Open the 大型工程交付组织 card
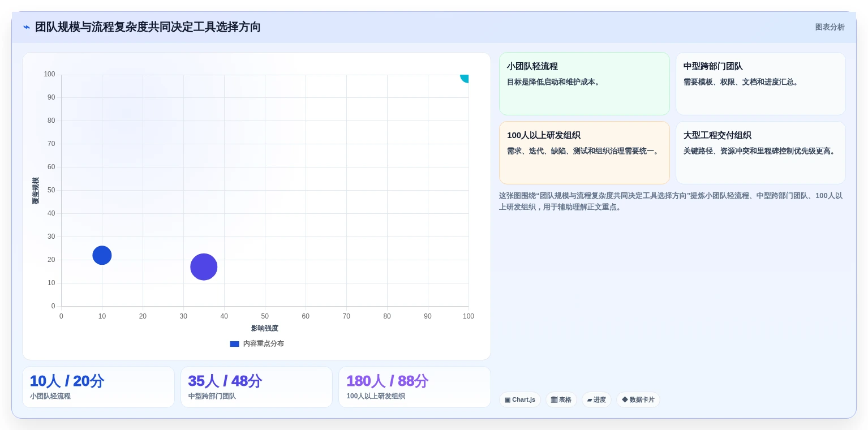The height and width of the screenshot is (430, 868). coord(760,153)
